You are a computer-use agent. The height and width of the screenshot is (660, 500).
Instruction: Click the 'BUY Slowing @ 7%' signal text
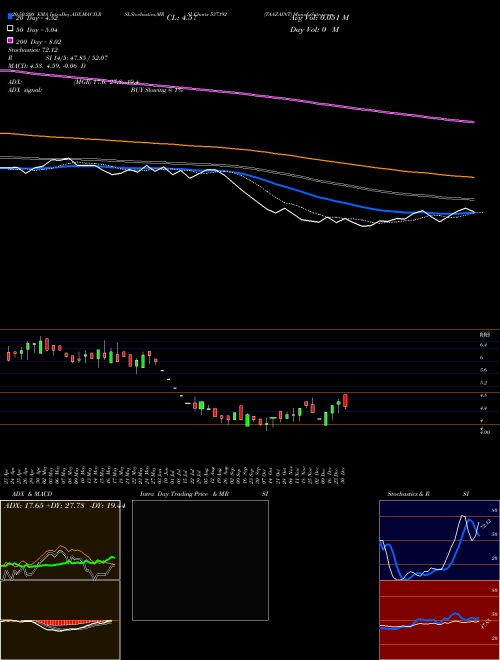157,90
